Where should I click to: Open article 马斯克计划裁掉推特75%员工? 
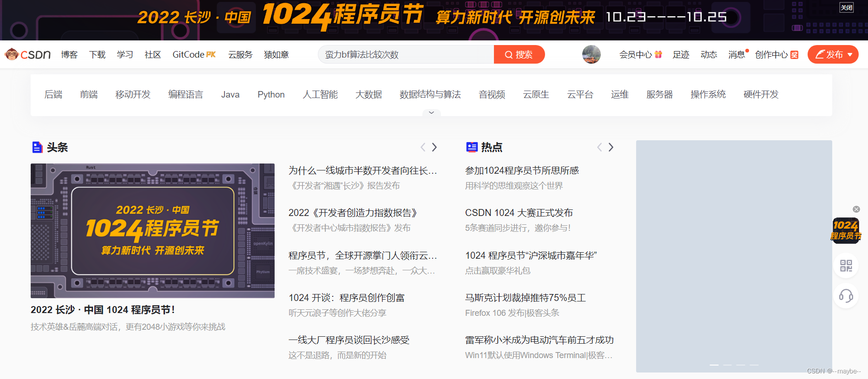526,298
